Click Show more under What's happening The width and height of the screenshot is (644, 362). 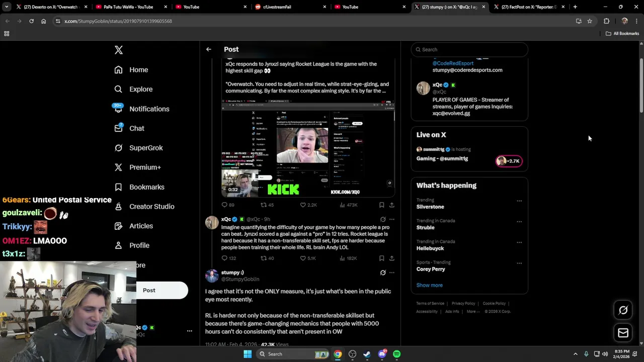429,285
